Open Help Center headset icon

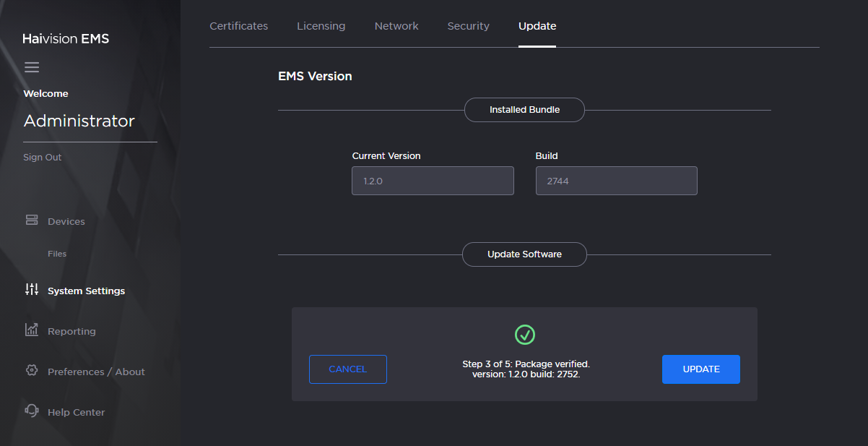click(31, 411)
